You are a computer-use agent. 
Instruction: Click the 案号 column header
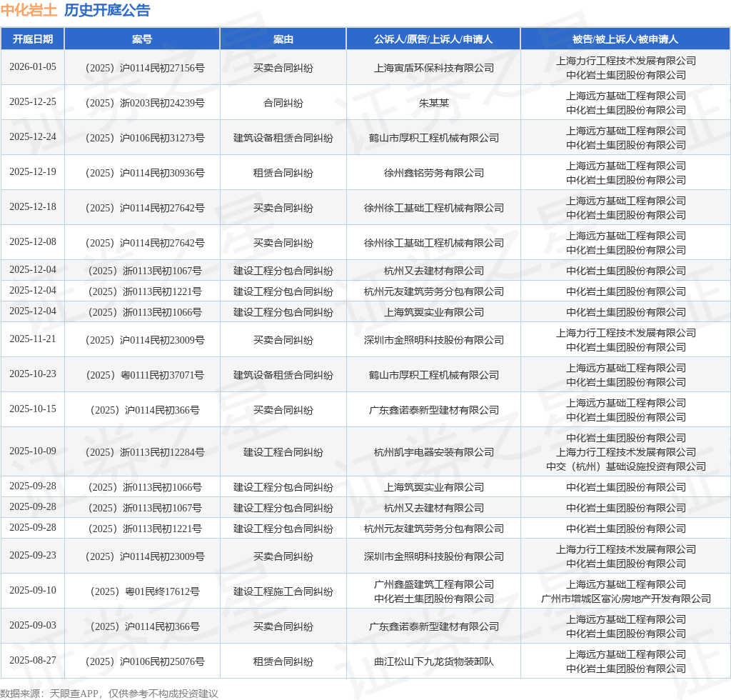pos(142,39)
